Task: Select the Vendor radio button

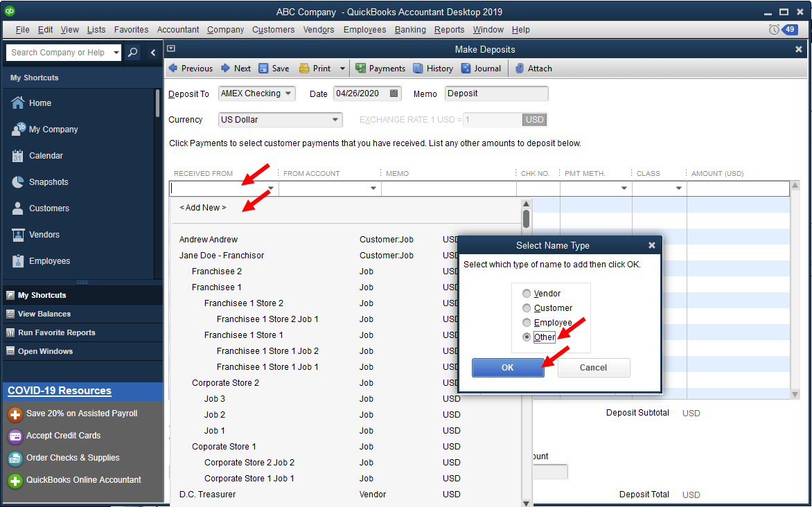Action: click(527, 294)
